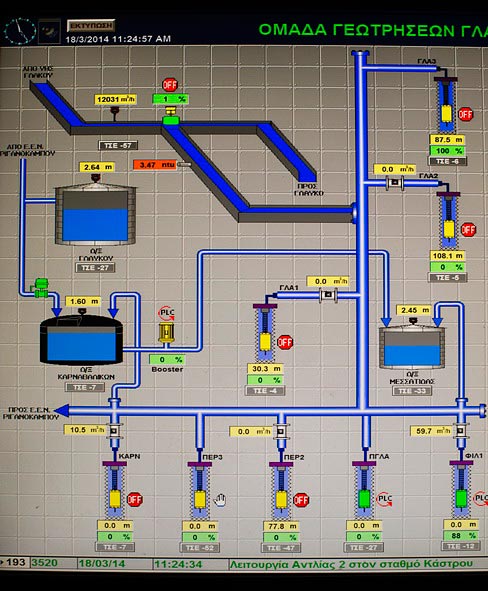
Task: Select the ΜΕΣΣΑΤΙΔΑΣ water tank
Action: coord(412,347)
